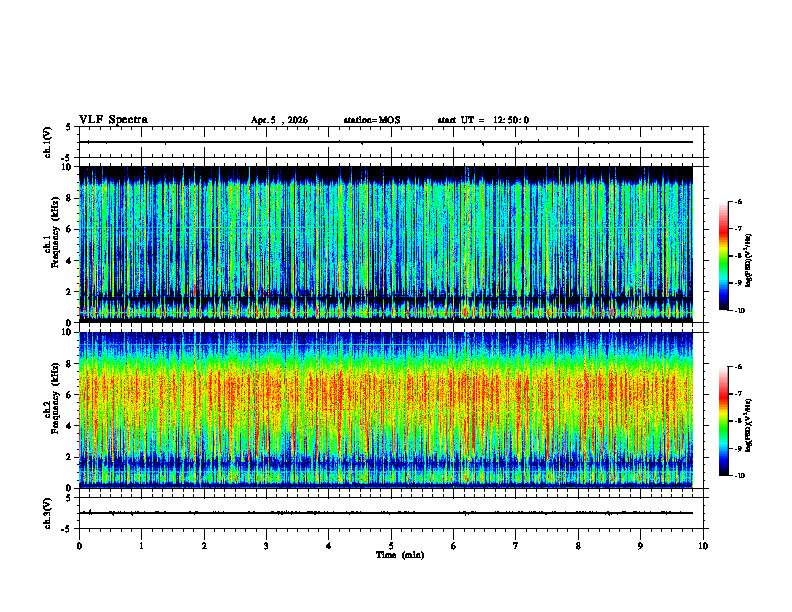
Task: Click the ch.3 voltage waveform trace
Action: pos(386,513)
